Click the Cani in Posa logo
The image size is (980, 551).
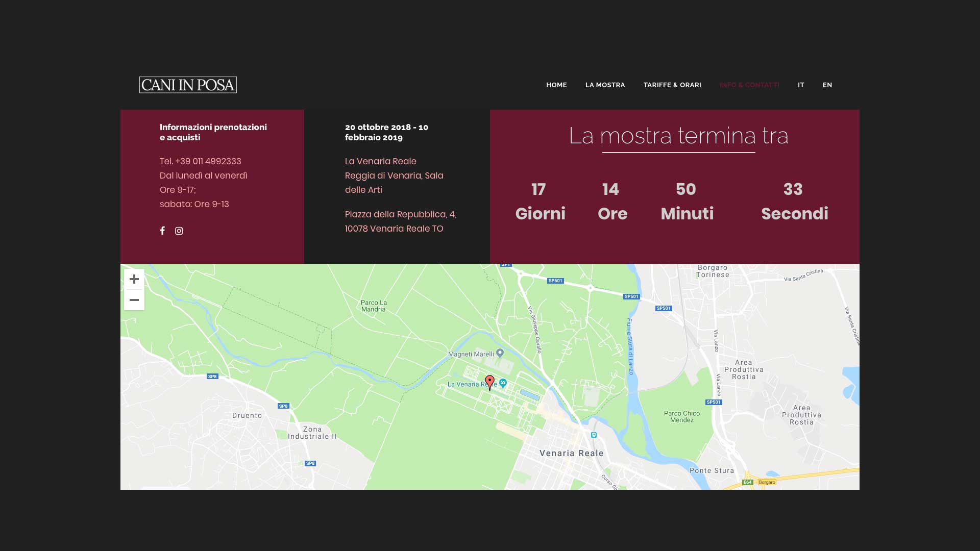click(188, 85)
